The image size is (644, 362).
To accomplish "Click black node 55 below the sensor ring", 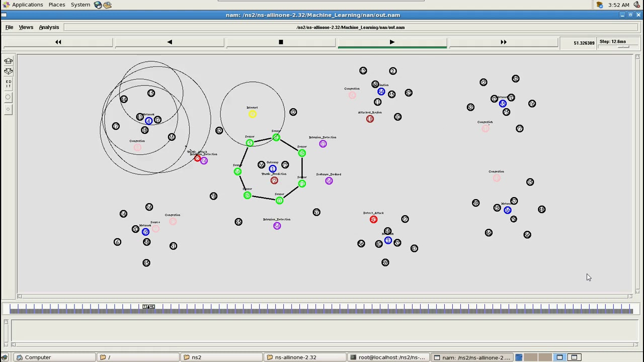I will pyautogui.click(x=238, y=222).
